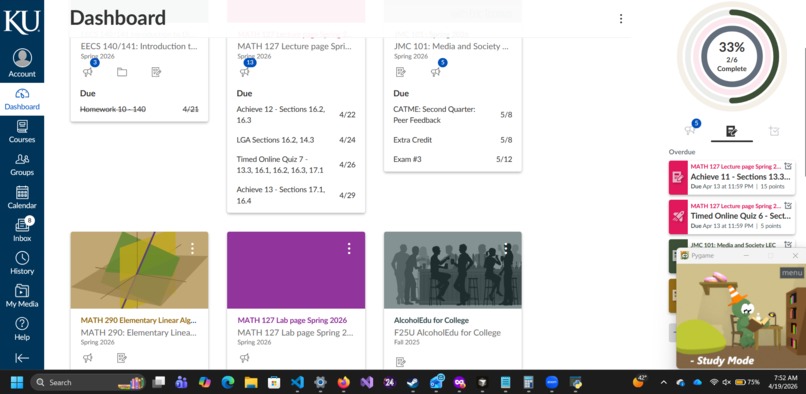Open Help from the left navigation

click(22, 329)
